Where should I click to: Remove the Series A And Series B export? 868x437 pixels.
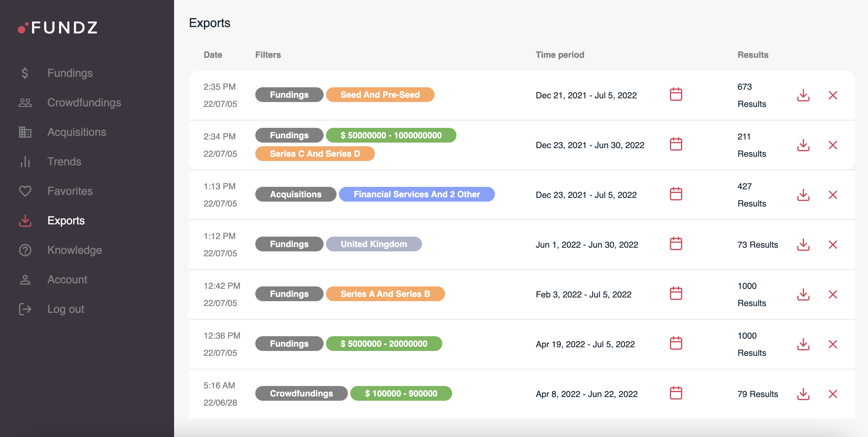[x=833, y=295]
